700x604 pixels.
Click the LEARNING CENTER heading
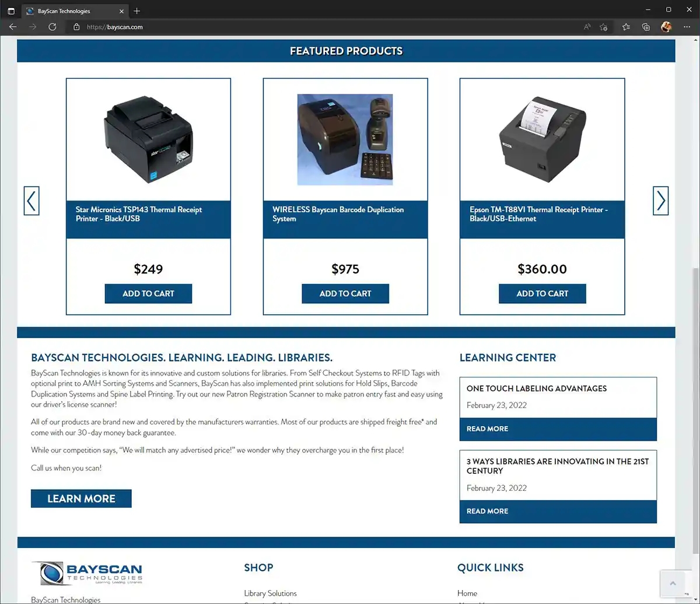coord(508,357)
